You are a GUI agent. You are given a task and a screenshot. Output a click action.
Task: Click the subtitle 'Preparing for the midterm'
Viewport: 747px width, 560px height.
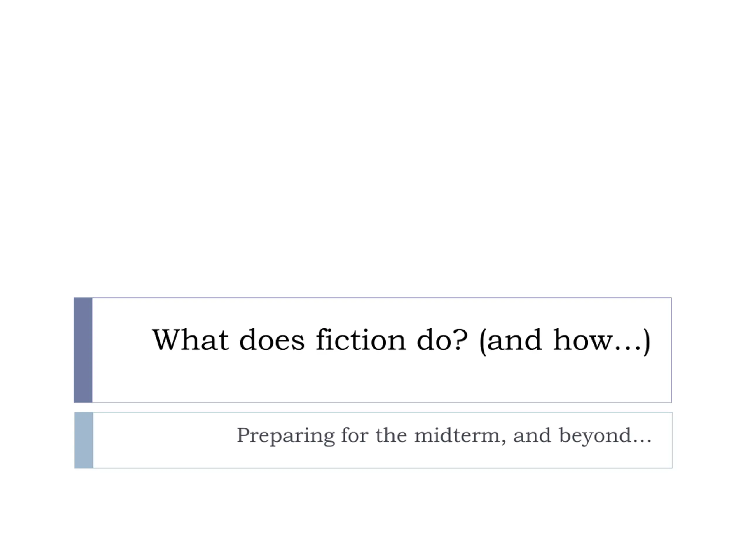tap(444, 435)
